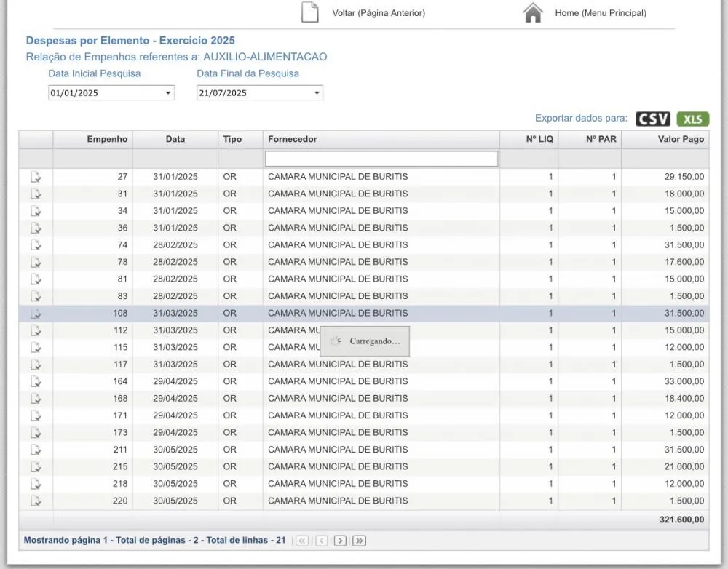Screen dimensions: 728x569
Task: Open detail icon for empenho 211
Action: [x=36, y=450]
